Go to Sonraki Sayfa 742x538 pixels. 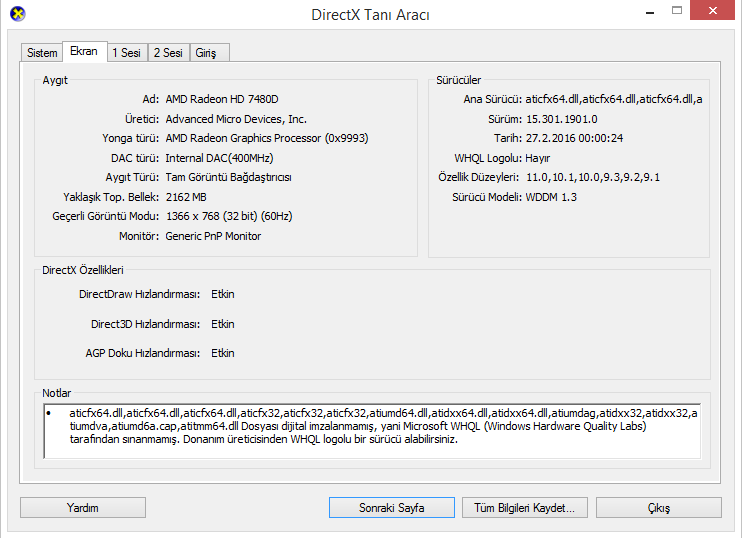[x=392, y=508]
